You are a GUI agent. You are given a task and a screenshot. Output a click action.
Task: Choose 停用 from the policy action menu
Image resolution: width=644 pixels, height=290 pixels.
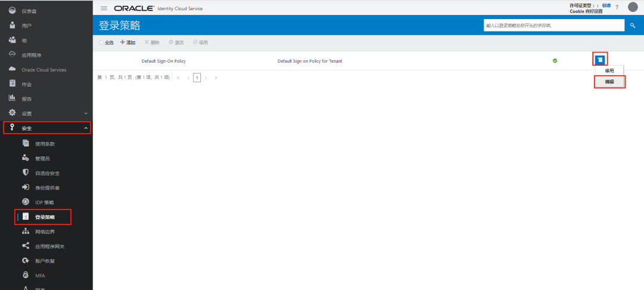click(x=609, y=70)
